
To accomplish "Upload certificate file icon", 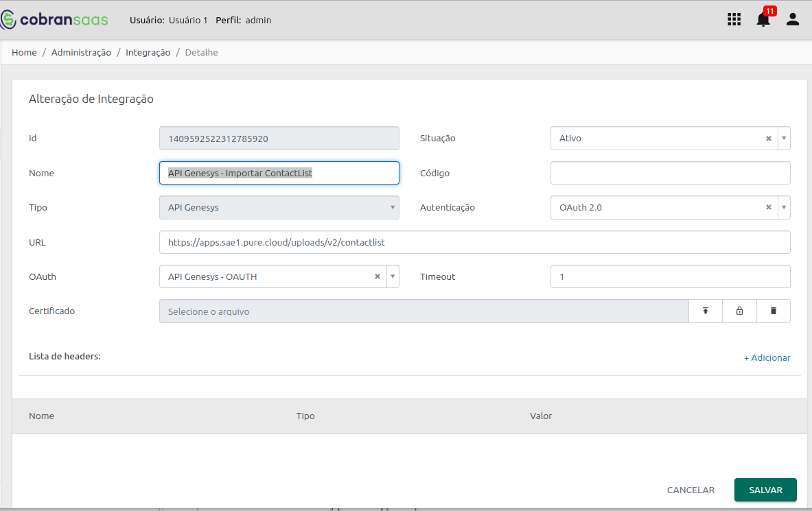I will (x=706, y=311).
